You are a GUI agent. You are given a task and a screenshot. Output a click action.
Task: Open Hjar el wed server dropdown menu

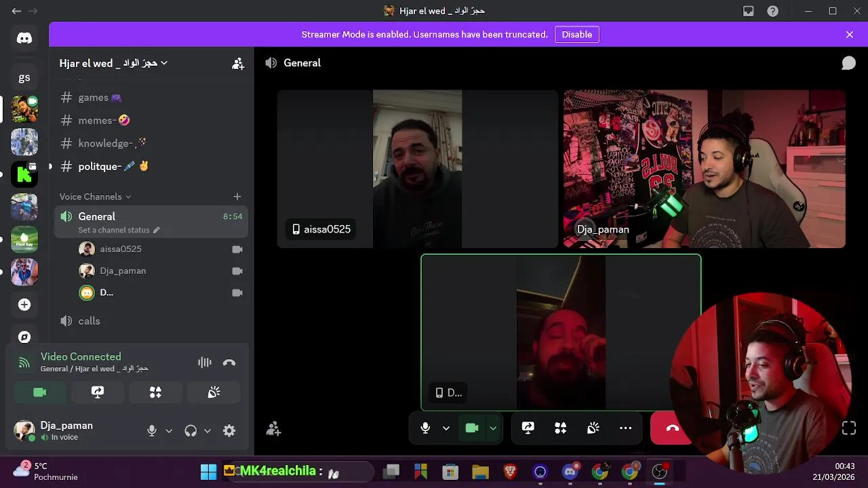(x=113, y=63)
